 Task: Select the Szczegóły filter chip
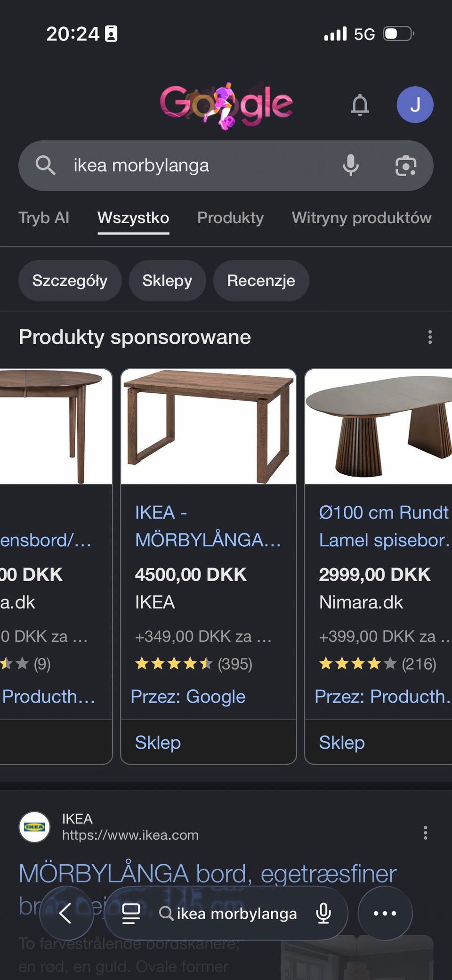70,281
